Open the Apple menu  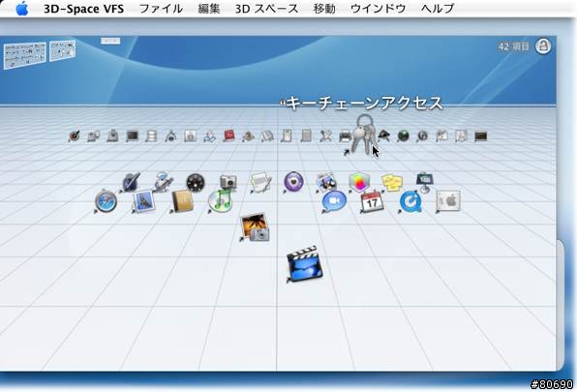22,9
